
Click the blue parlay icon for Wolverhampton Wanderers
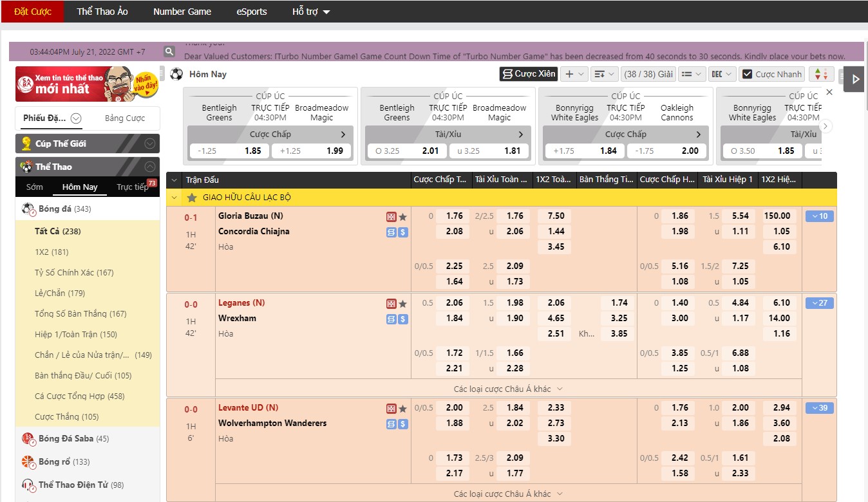point(391,424)
